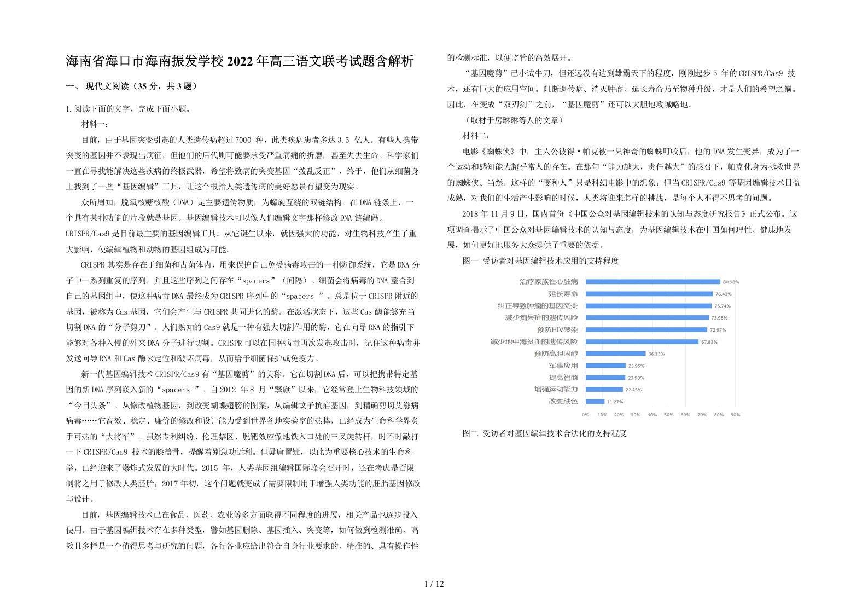
Task: Click the bar value 23.90%
Action: click(x=636, y=378)
